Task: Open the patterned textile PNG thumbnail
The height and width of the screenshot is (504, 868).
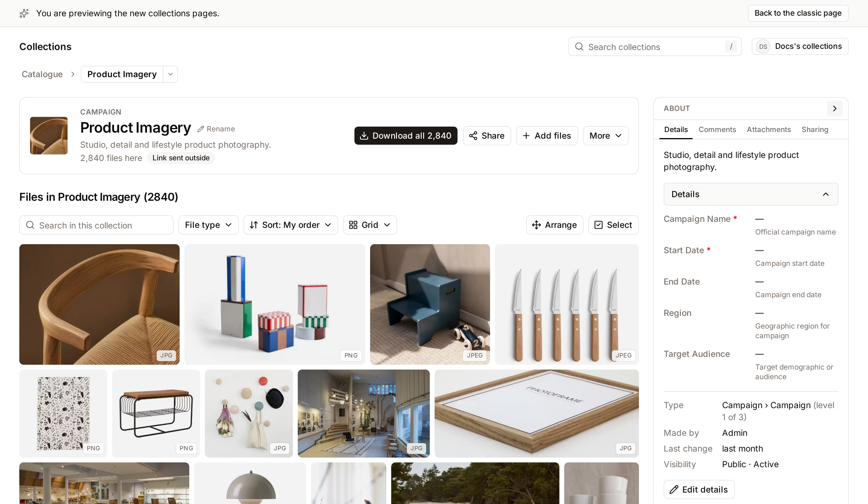Action: pos(63,413)
